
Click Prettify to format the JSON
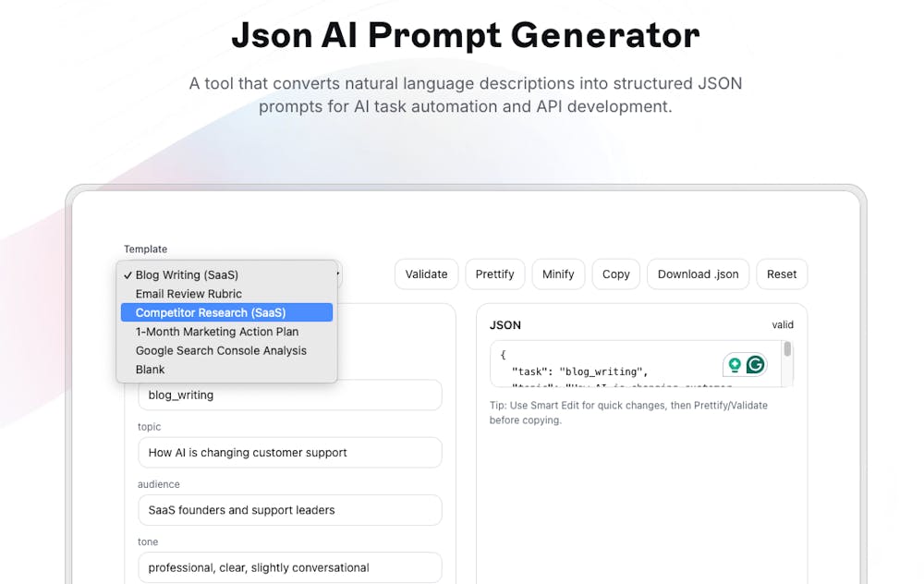tap(494, 274)
